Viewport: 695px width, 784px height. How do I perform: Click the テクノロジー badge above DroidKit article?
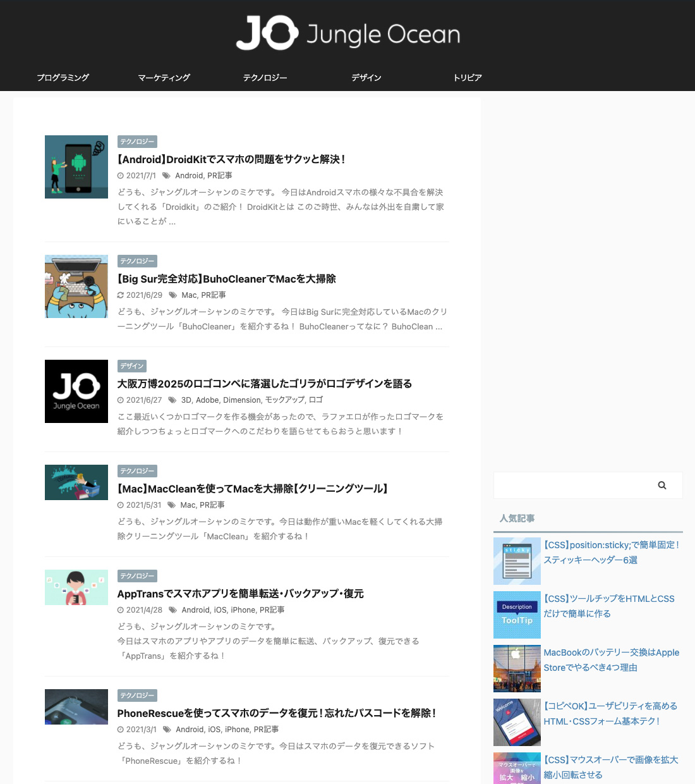(137, 142)
